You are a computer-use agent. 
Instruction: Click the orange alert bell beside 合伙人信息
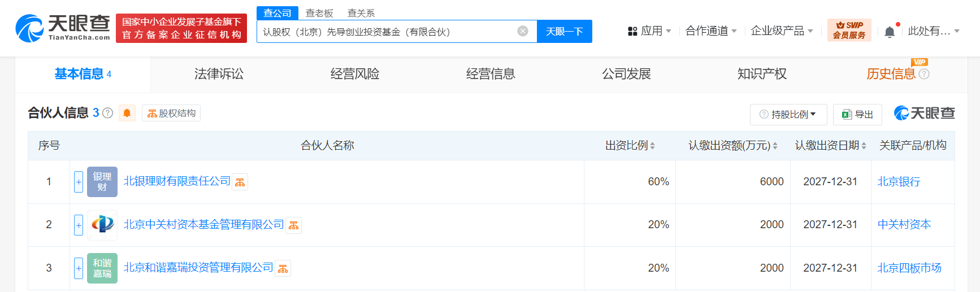click(127, 113)
